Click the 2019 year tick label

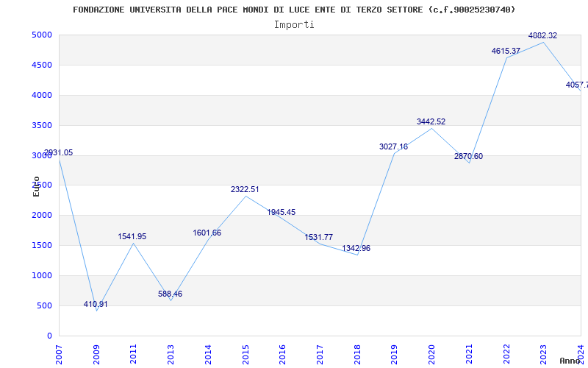394,355
